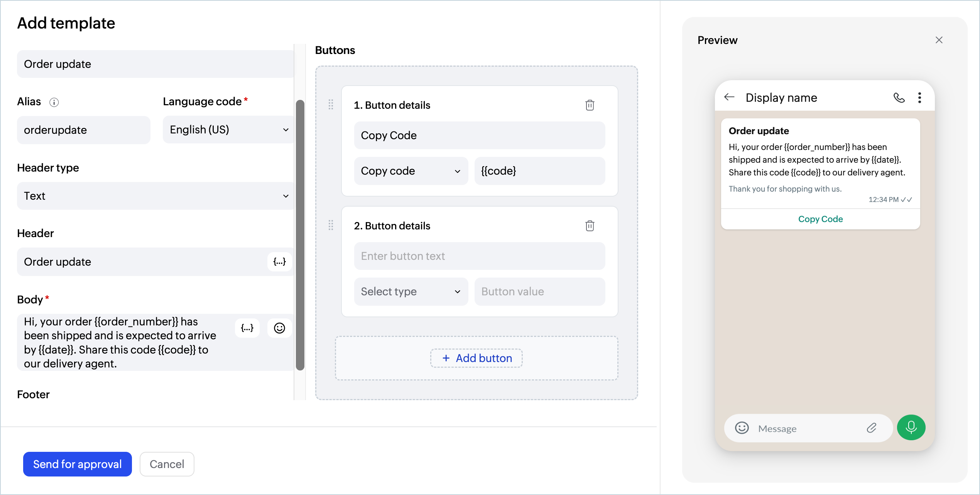Screen dimensions: 980x495
Task: Open emoji picker for Body
Action: (x=279, y=328)
